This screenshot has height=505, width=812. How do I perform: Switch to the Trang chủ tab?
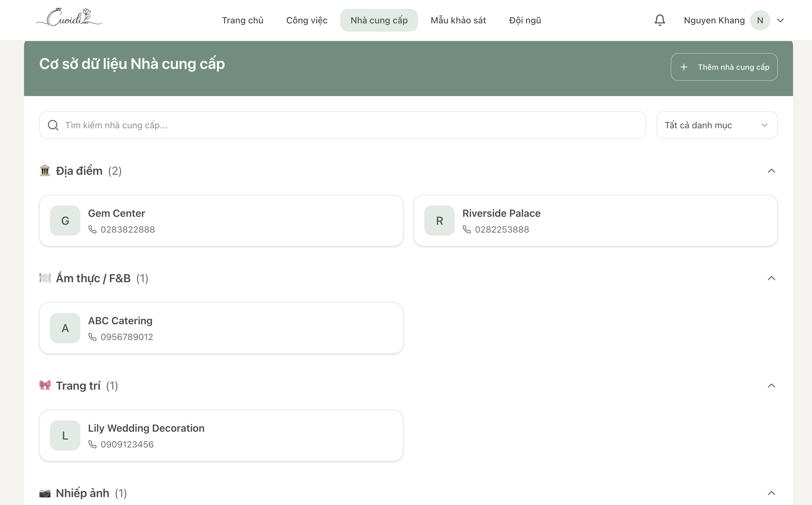(243, 20)
